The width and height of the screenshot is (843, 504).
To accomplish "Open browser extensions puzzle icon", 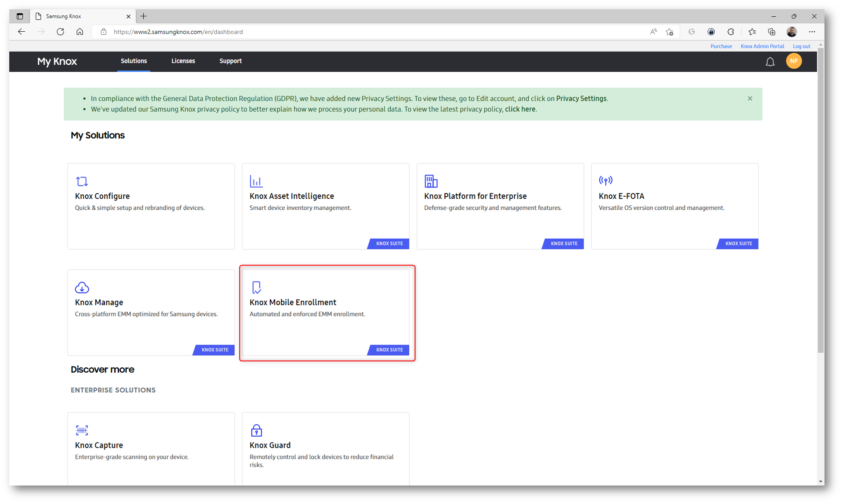I will (x=731, y=32).
